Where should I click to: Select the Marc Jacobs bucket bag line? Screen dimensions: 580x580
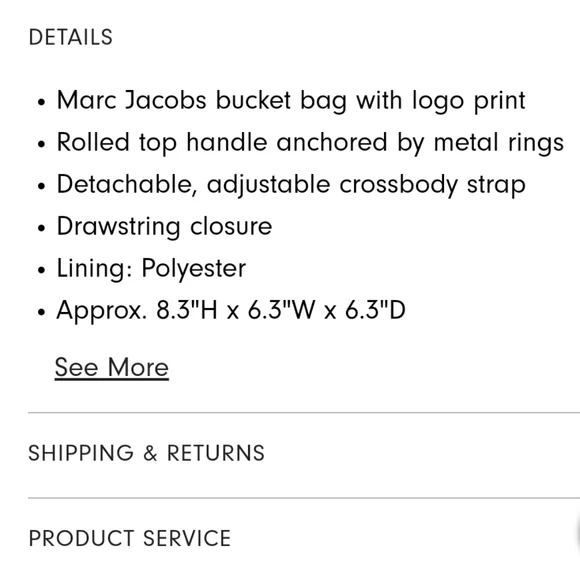[x=291, y=101]
